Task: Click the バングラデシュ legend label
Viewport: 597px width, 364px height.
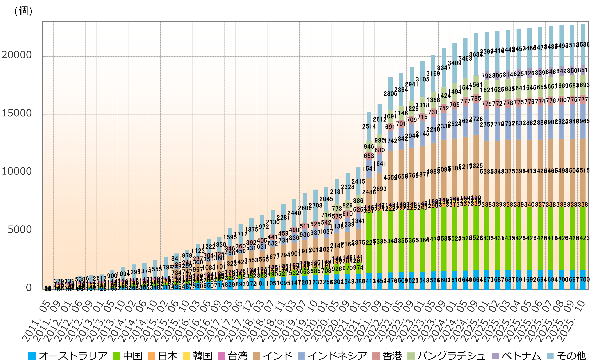Action: (x=451, y=356)
